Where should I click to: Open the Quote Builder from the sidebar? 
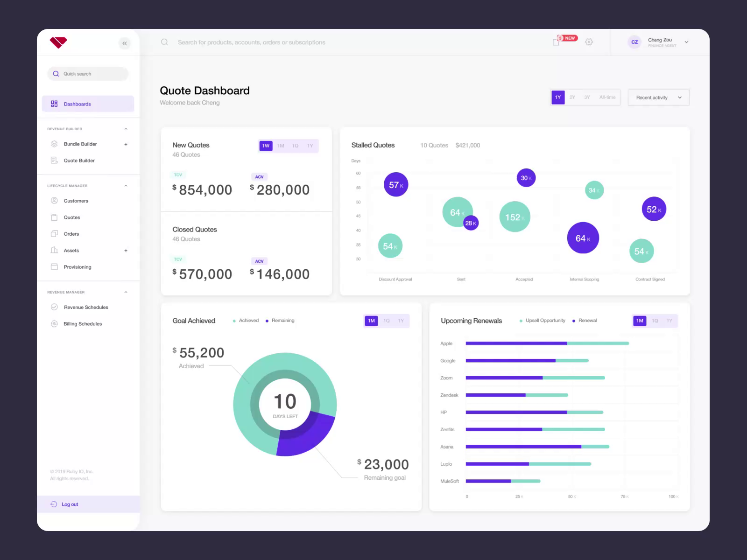[79, 160]
